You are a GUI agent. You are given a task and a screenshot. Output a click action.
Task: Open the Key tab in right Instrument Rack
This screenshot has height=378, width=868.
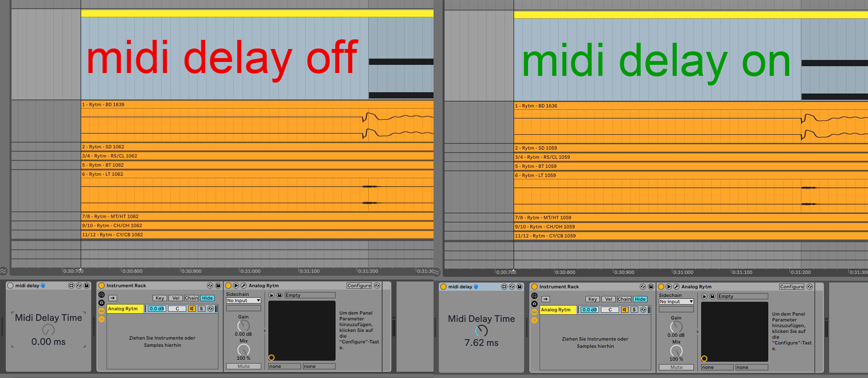592,299
